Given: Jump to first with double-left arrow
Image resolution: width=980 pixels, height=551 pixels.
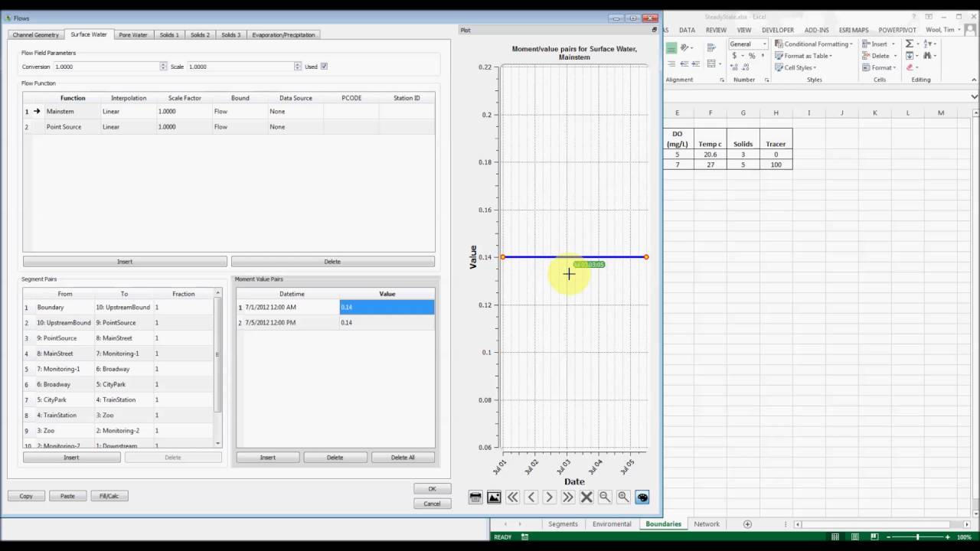Looking at the screenshot, I should pos(512,497).
